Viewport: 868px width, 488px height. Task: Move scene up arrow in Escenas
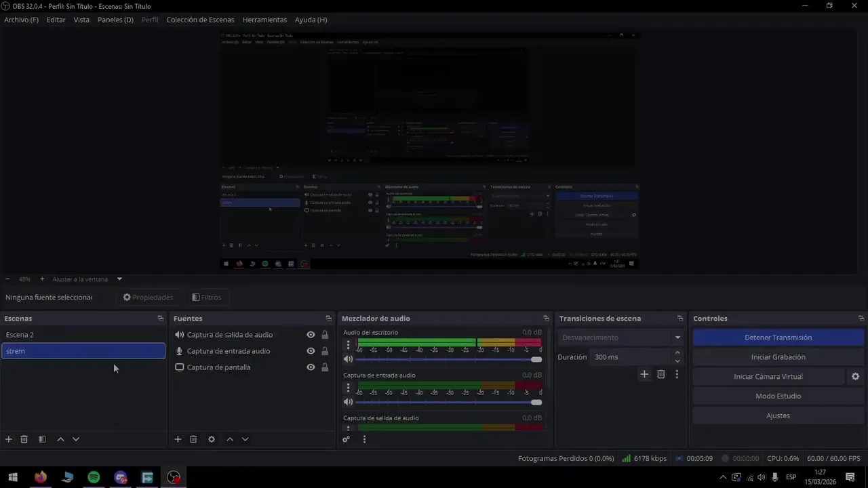click(x=60, y=439)
